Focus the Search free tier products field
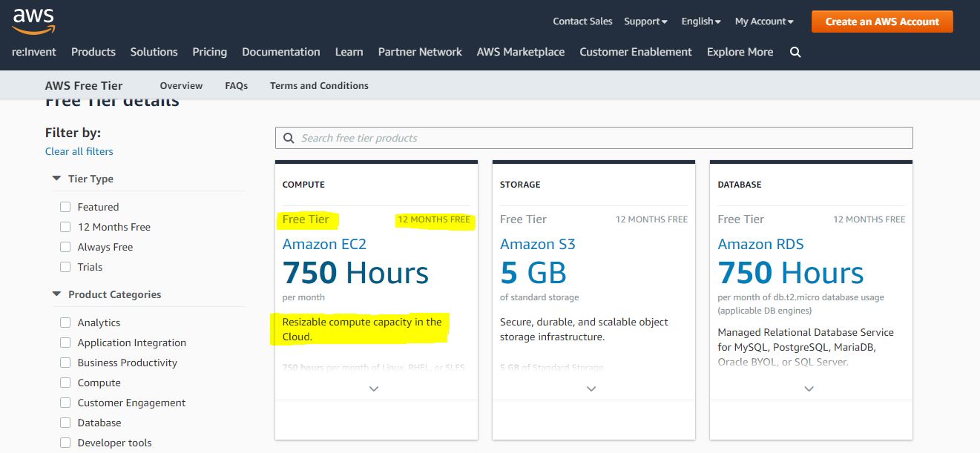The image size is (980, 453). 593,138
